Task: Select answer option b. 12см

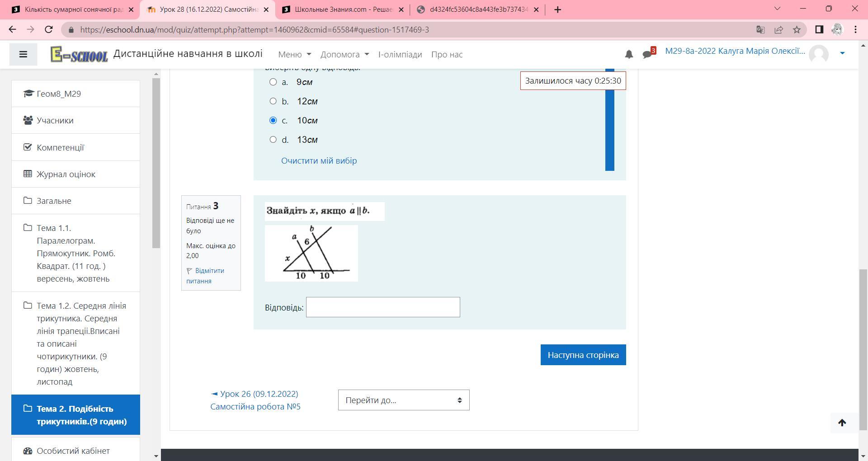Action: 273,101
